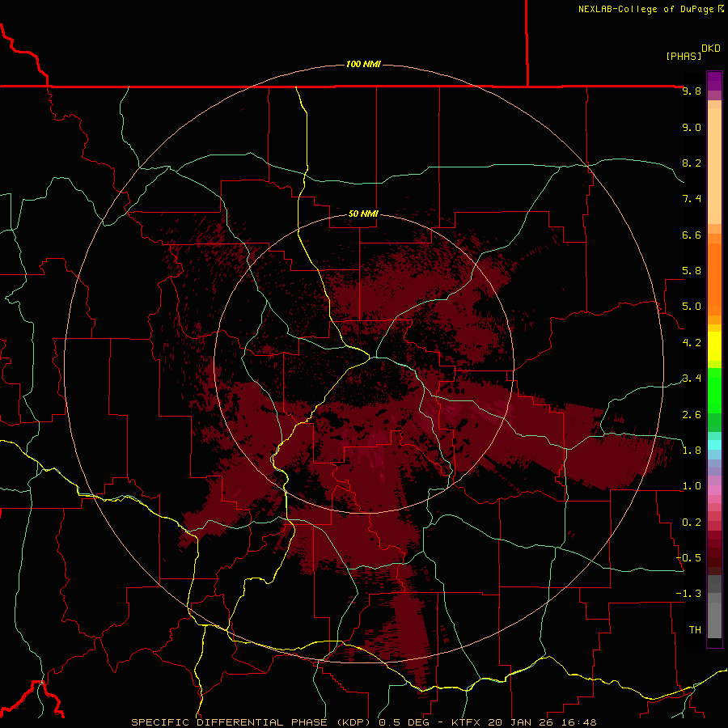Image resolution: width=728 pixels, height=728 pixels.
Task: Click the TH legend label
Action: point(695,630)
